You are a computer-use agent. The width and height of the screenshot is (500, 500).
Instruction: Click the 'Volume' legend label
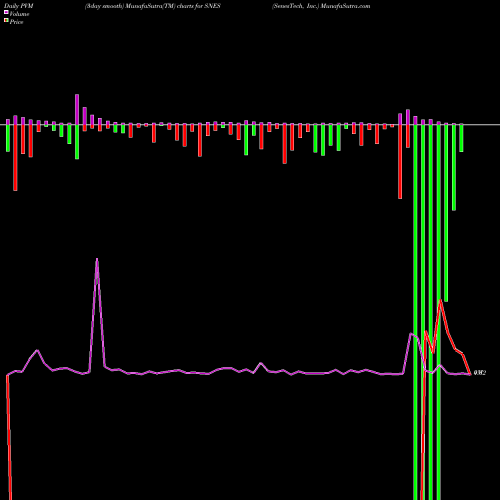(19, 14)
